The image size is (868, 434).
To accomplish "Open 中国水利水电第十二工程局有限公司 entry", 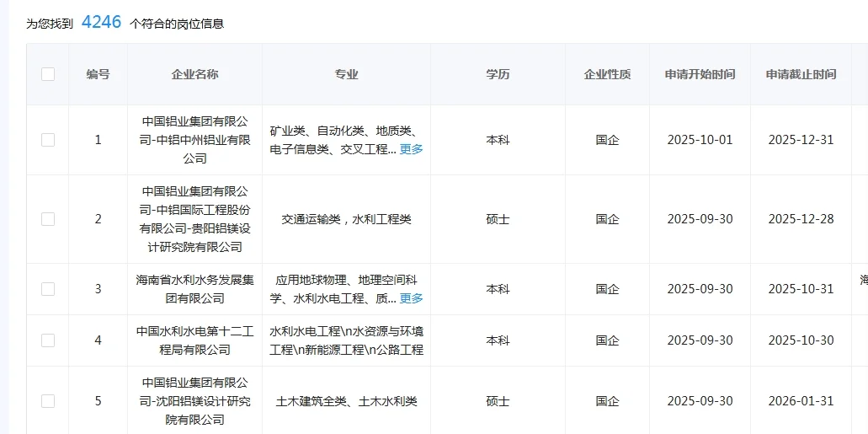I will pos(194,340).
